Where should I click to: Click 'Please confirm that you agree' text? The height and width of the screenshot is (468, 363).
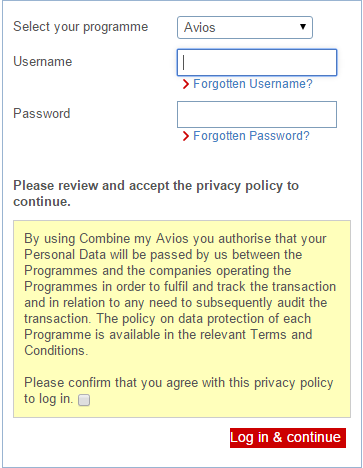(179, 390)
